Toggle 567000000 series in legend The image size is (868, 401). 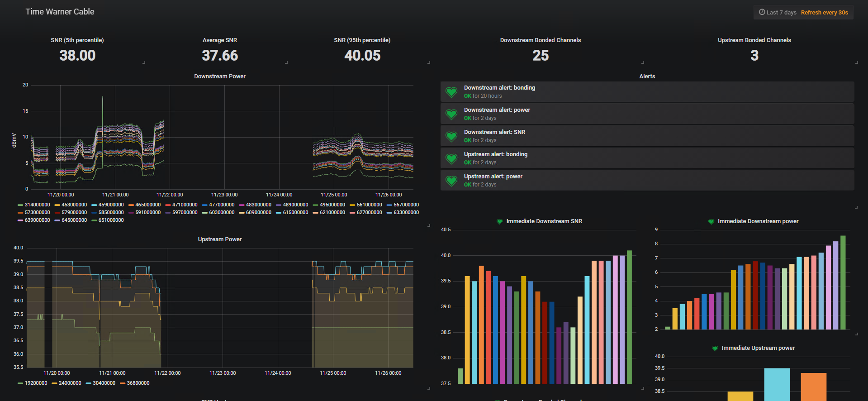406,205
